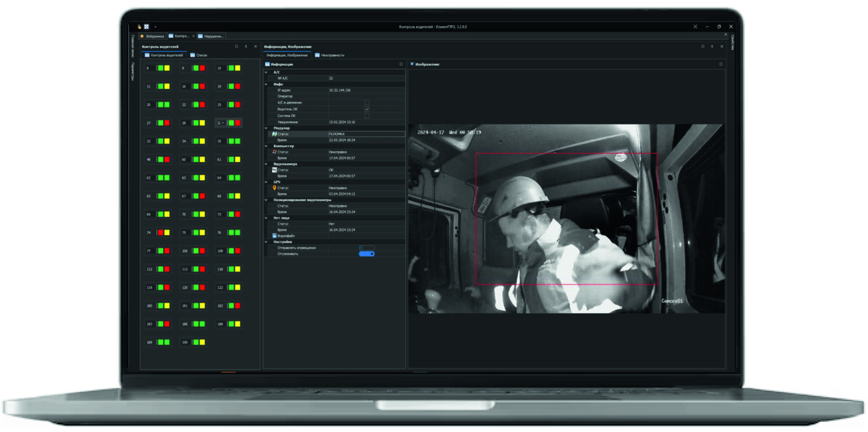This screenshot has height=432, width=868.
Task: Open the Параметры side panel
Action: click(133, 71)
